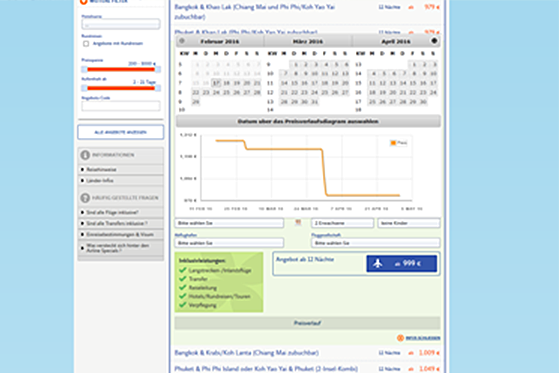
Task: Click the price range slider right handle
Action: pos(158,69)
